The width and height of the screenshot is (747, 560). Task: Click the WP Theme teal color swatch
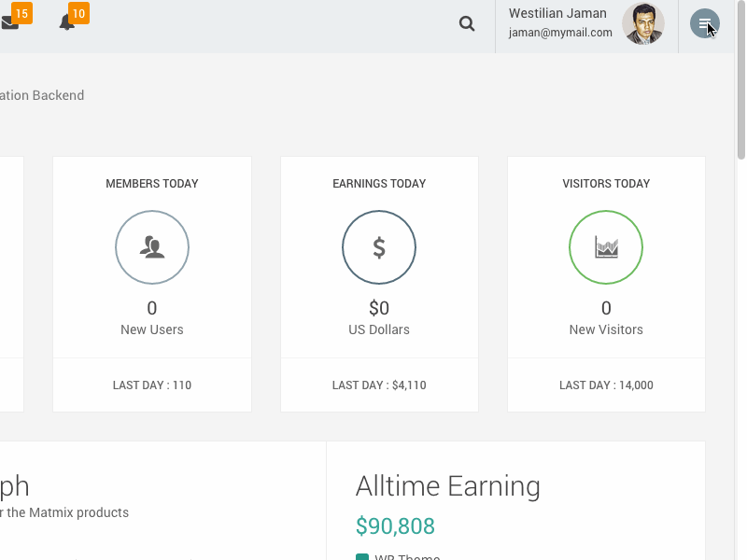(x=361, y=555)
